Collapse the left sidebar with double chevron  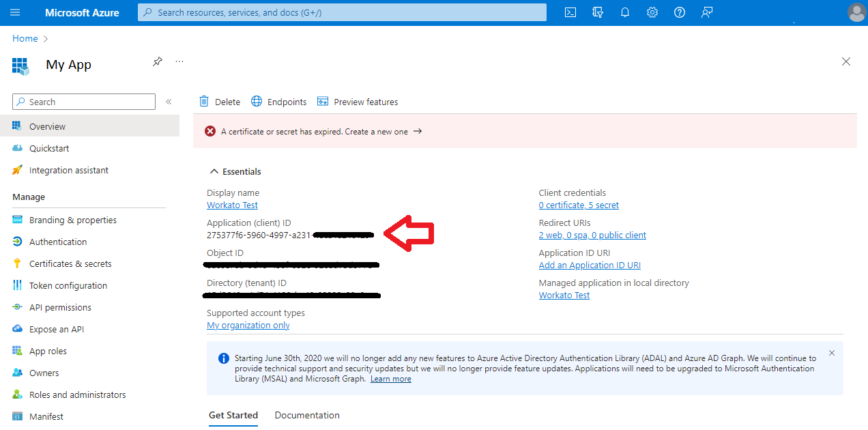[169, 102]
